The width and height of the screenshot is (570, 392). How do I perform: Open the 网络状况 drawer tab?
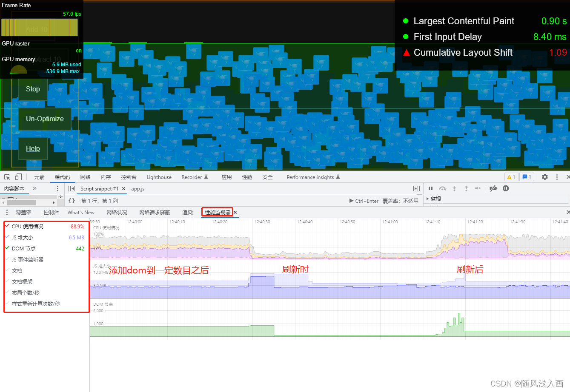point(117,213)
